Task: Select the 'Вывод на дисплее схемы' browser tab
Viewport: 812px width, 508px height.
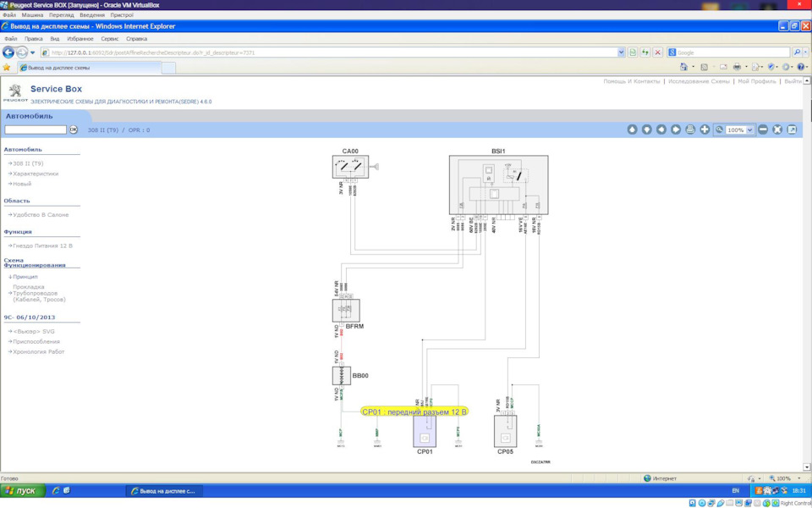Action: (89, 68)
